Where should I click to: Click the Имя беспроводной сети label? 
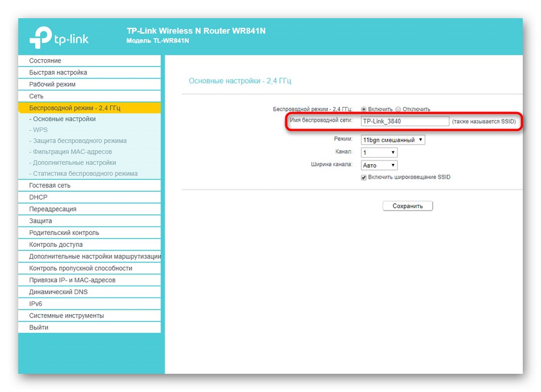pyautogui.click(x=321, y=120)
